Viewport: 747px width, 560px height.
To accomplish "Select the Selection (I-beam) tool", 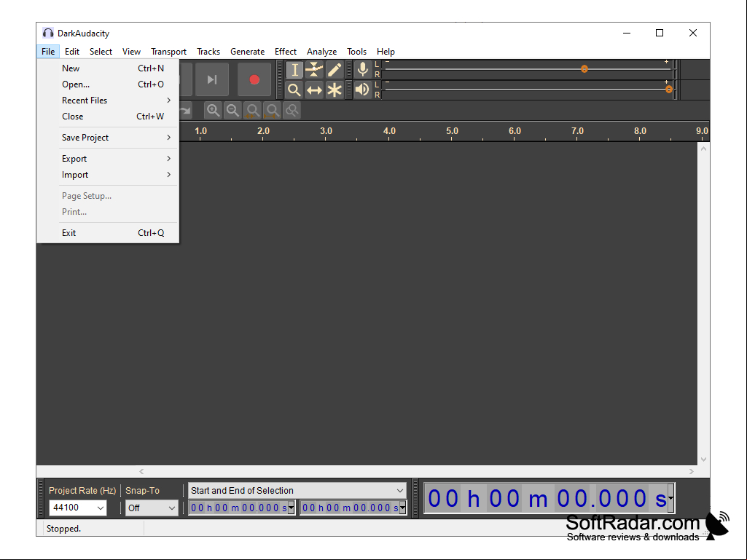I will click(x=294, y=70).
